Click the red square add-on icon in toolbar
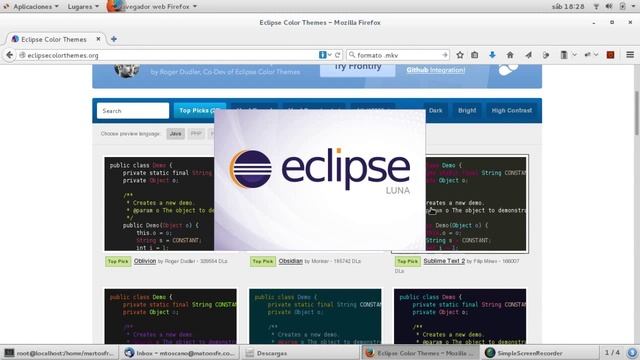The image size is (640, 360). click(611, 55)
